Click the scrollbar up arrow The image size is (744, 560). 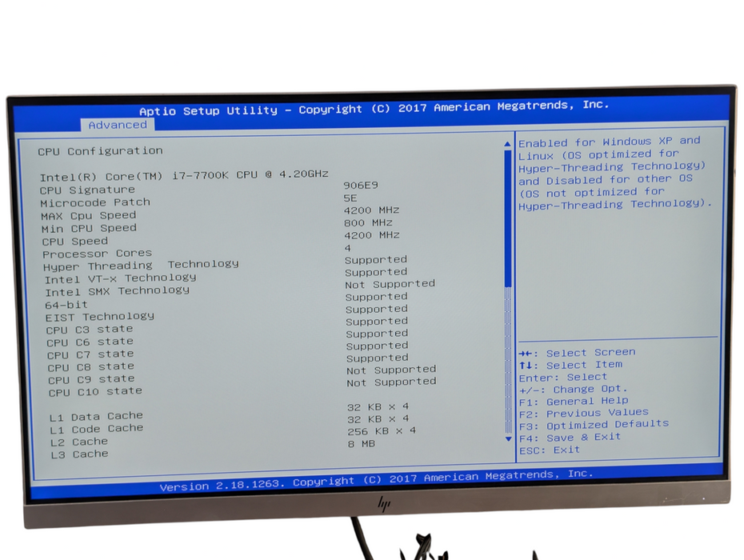coord(508,144)
